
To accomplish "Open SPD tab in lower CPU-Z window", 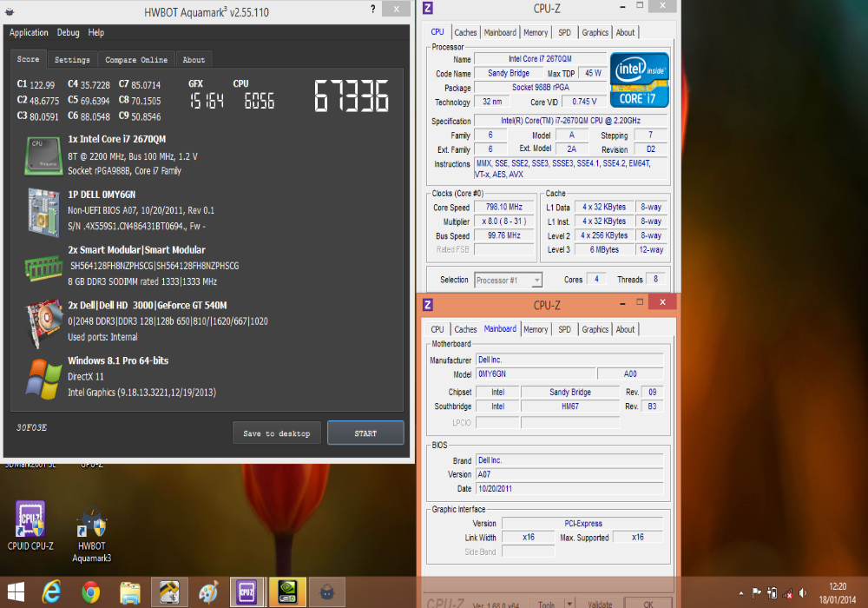I will [x=565, y=329].
